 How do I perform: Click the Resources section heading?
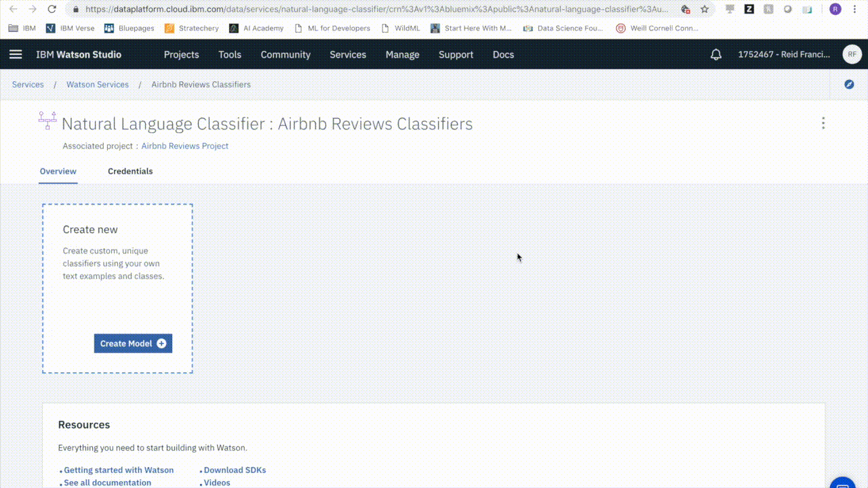tap(84, 425)
